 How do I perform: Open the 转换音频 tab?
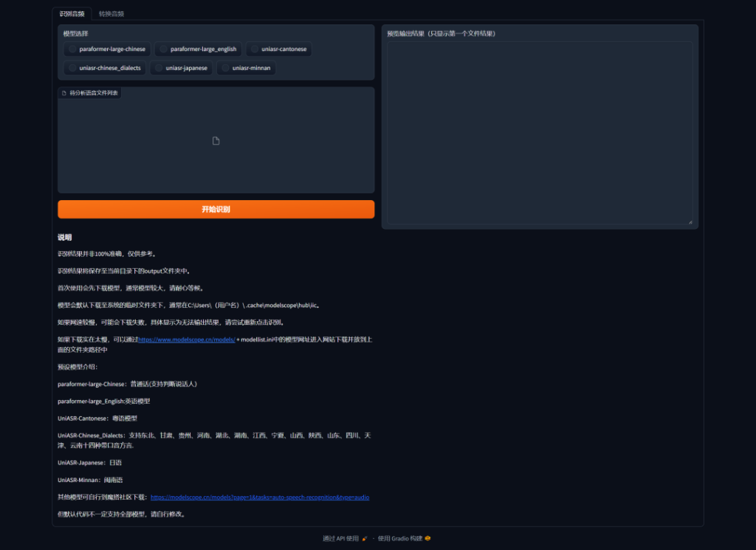point(111,13)
